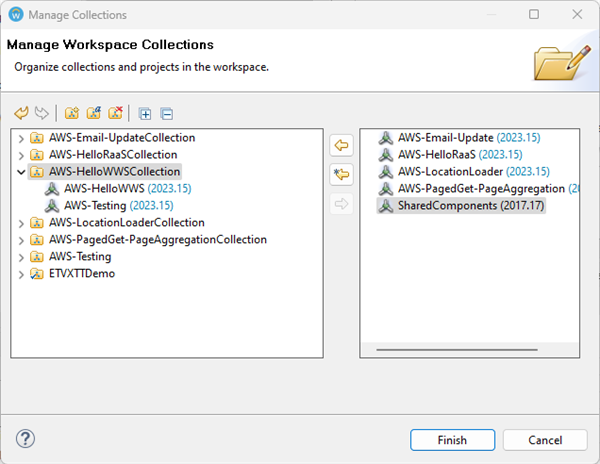This screenshot has height=464, width=600.
Task: Click the collapse all minus icon
Action: (167, 114)
